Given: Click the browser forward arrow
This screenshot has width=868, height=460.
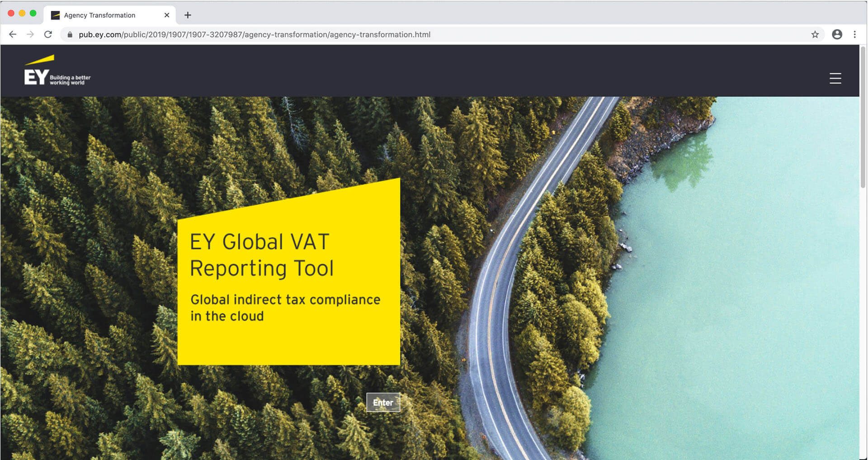Looking at the screenshot, I should [30, 34].
